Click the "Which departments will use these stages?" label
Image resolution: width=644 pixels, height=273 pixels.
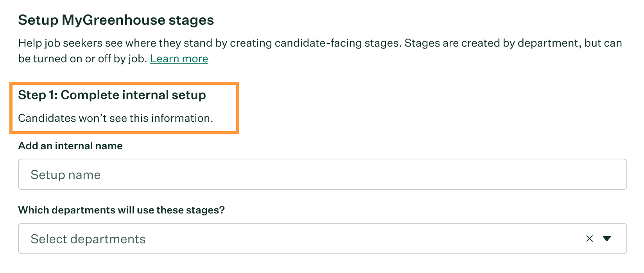(x=121, y=210)
